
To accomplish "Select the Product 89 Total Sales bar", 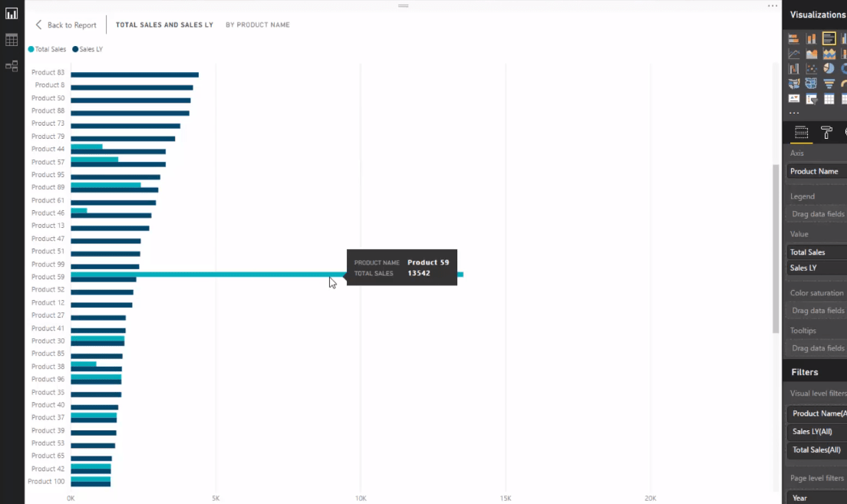I will [x=106, y=185].
